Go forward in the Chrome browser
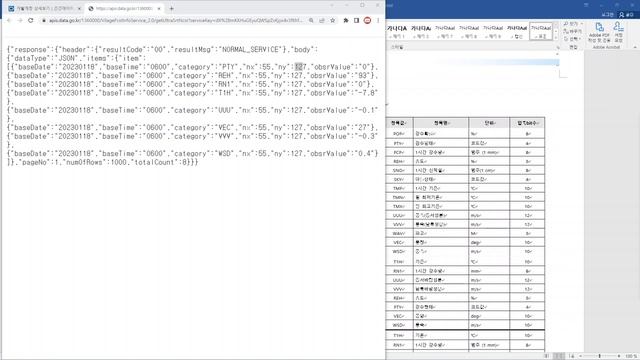Viewport: 640px width, 360px height. coord(20,20)
